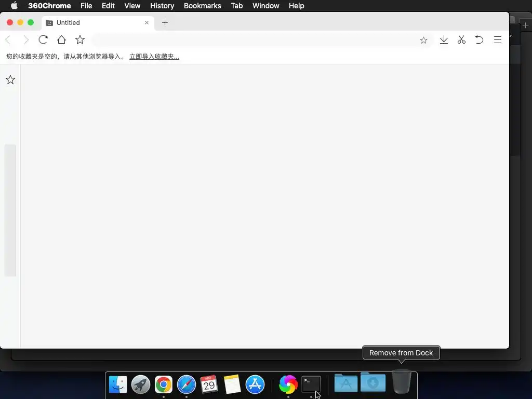Open App Store from the Dock
Screen dimensions: 532x399
[255, 384]
